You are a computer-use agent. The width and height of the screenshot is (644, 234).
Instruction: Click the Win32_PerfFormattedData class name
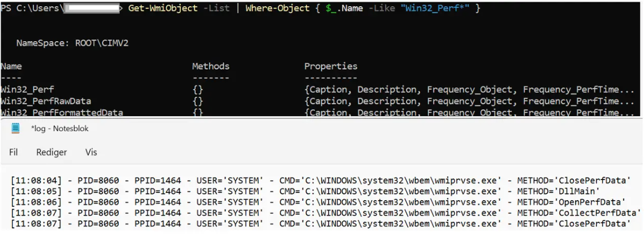click(62, 112)
